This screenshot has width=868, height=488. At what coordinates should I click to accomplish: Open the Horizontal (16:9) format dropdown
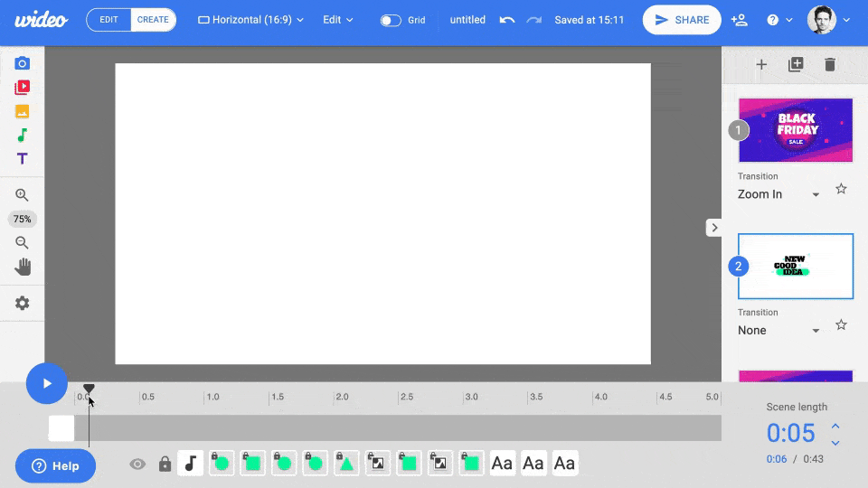tap(250, 20)
